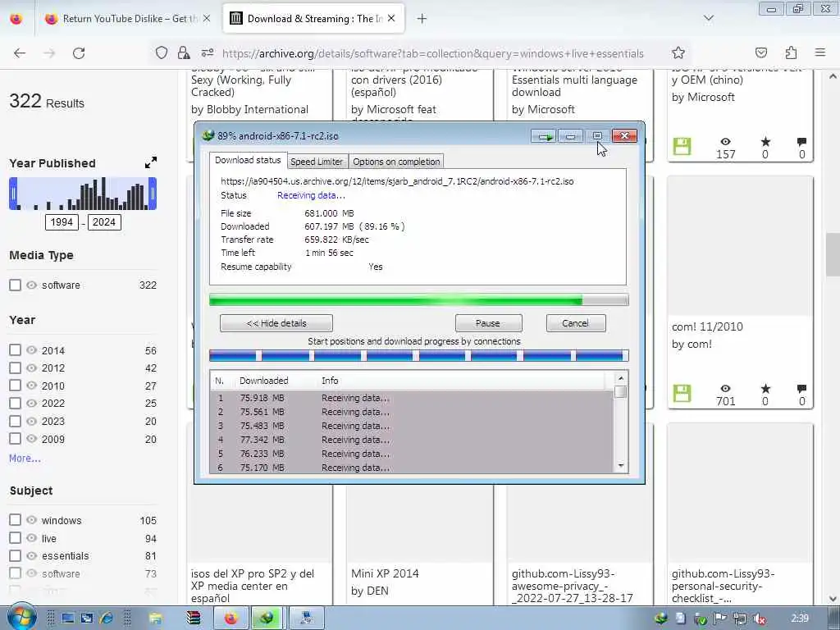The width and height of the screenshot is (840, 630).
Task: Open the Mini XP 2014 item link
Action: click(x=386, y=573)
